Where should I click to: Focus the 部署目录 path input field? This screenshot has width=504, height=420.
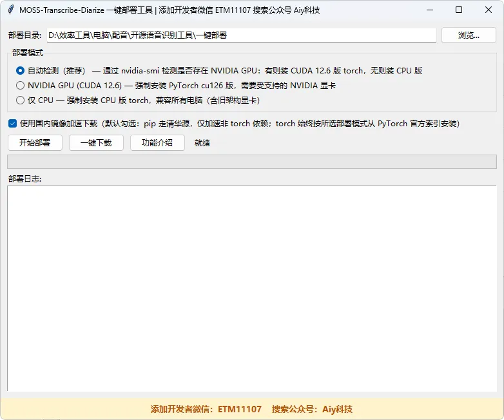242,35
